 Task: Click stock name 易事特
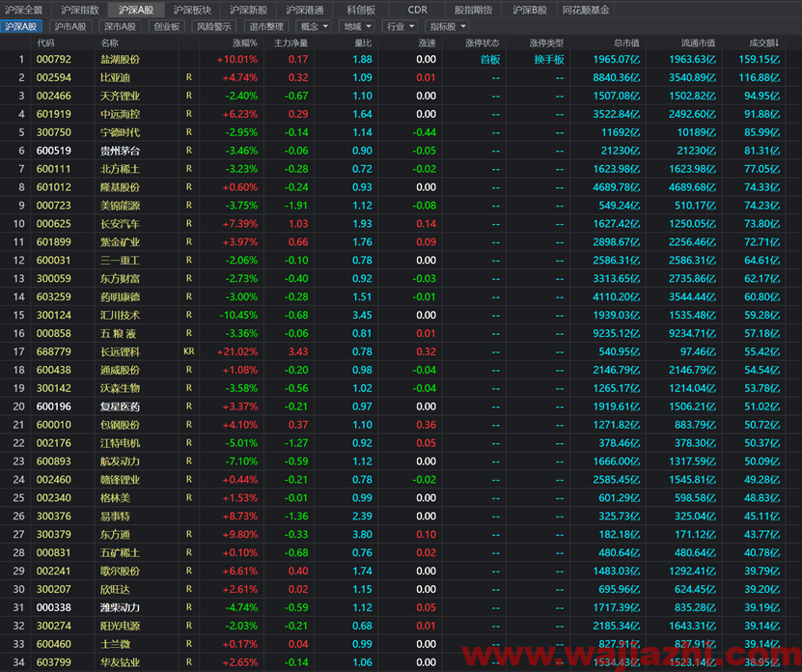coord(115,517)
